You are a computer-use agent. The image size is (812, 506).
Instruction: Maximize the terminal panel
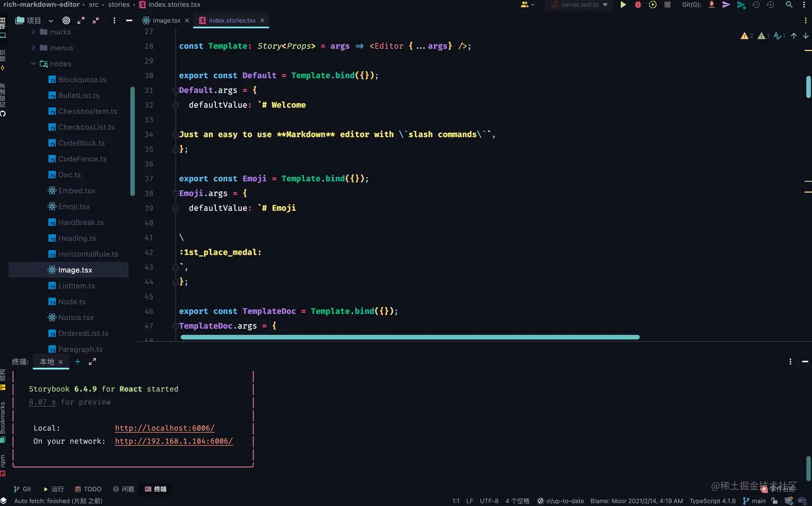pos(92,362)
